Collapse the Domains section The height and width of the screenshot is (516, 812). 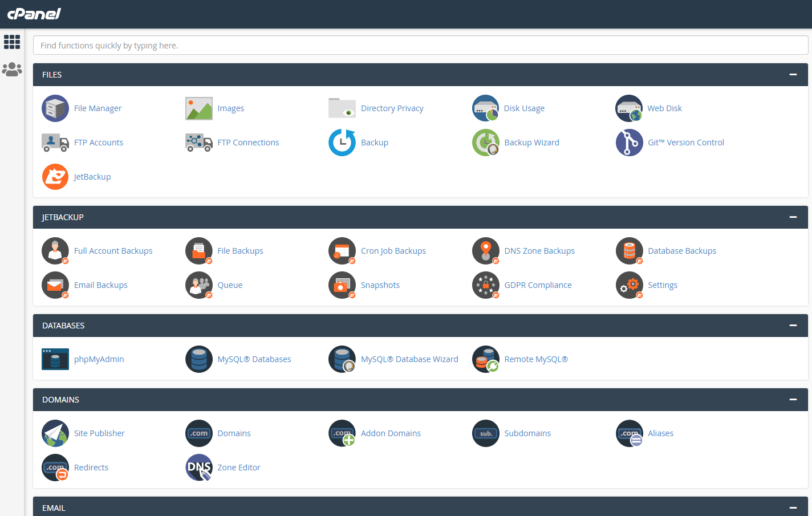793,400
